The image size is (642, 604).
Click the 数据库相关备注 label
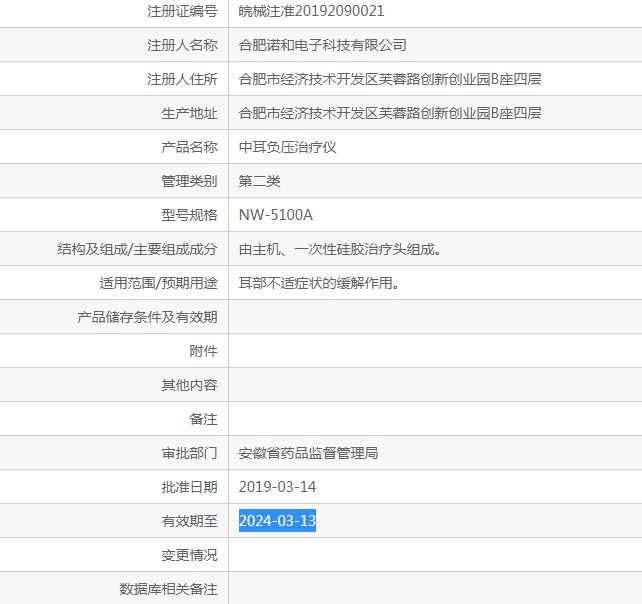coord(168,589)
